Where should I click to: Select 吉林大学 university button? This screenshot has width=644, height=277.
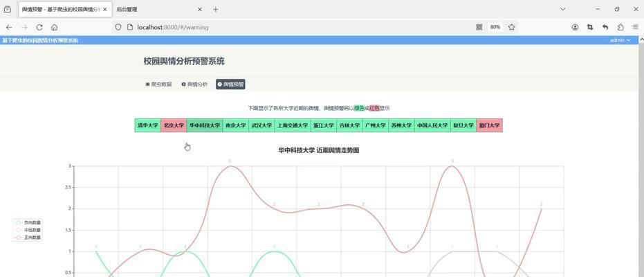349,125
